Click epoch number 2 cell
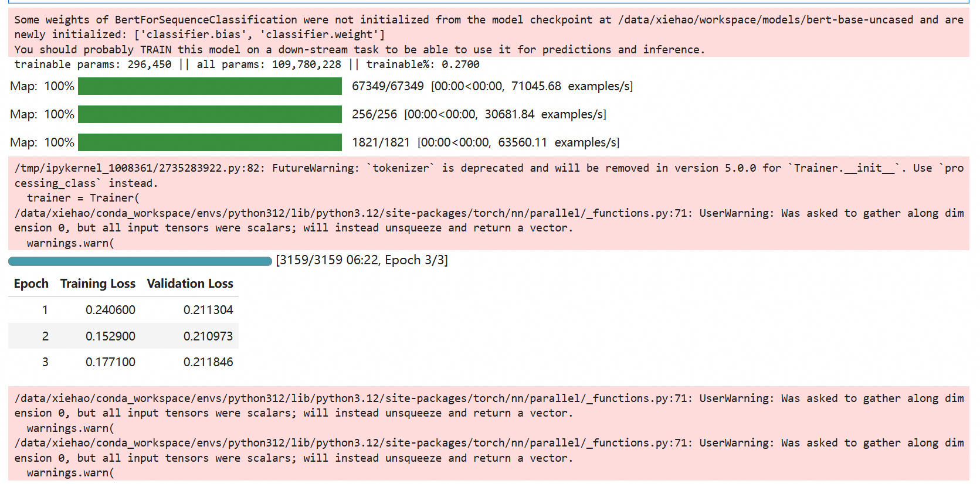This screenshot has height=484, width=980. tap(45, 336)
